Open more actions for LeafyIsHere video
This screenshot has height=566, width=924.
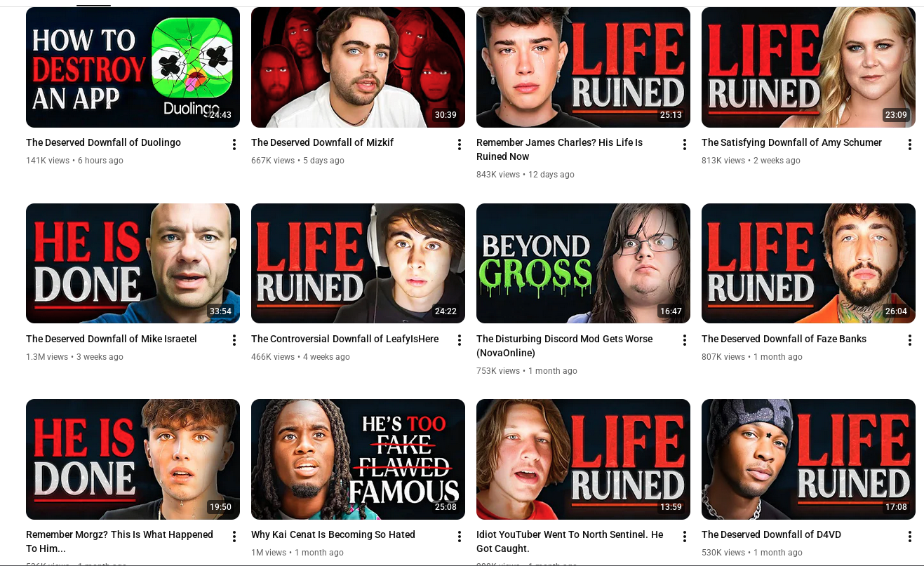coord(460,340)
